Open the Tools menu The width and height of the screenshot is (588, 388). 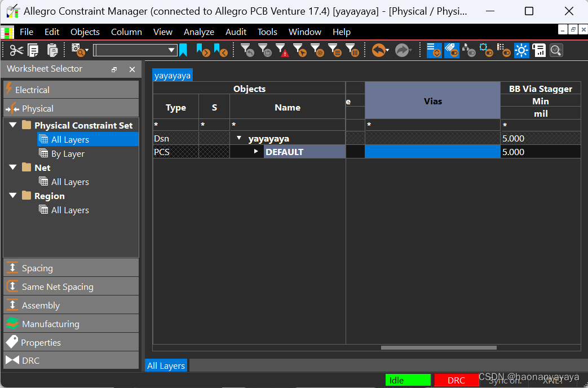coord(267,32)
